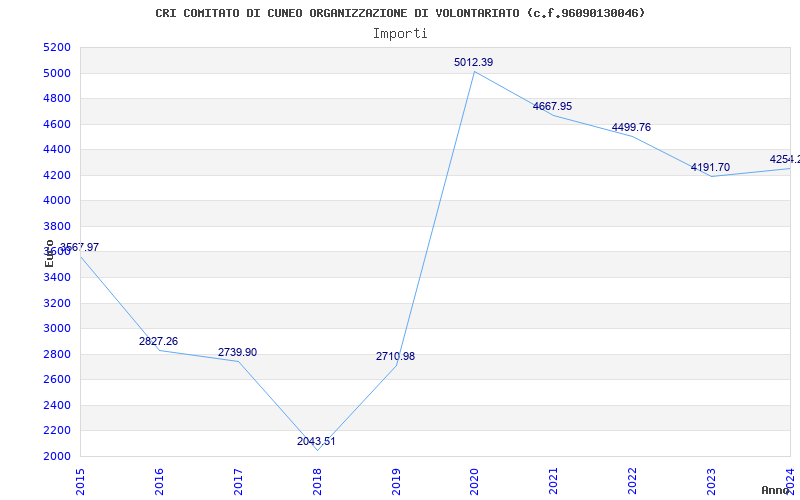The image size is (800, 500).
Task: Click the 2400 y-axis tick label
Action: pyautogui.click(x=57, y=406)
